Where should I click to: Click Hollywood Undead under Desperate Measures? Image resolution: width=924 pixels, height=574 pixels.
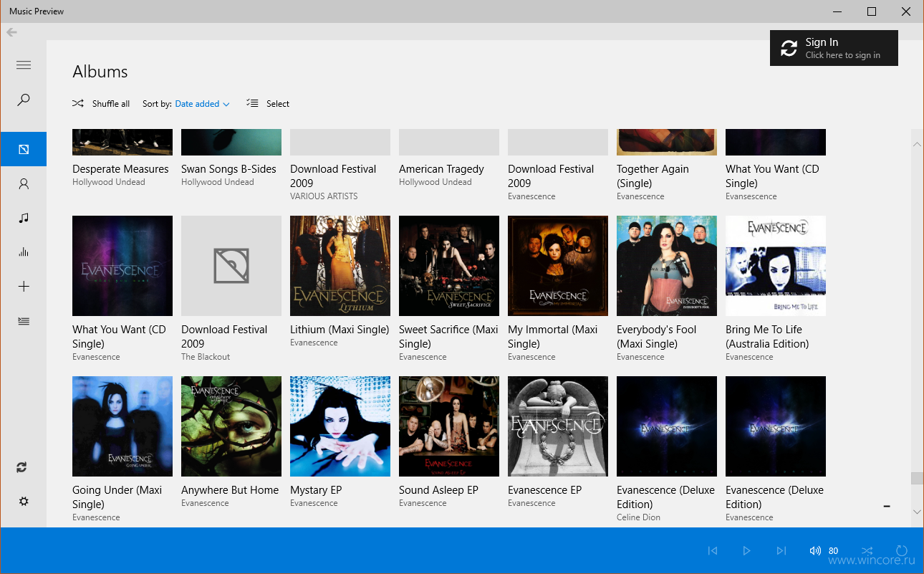point(109,182)
